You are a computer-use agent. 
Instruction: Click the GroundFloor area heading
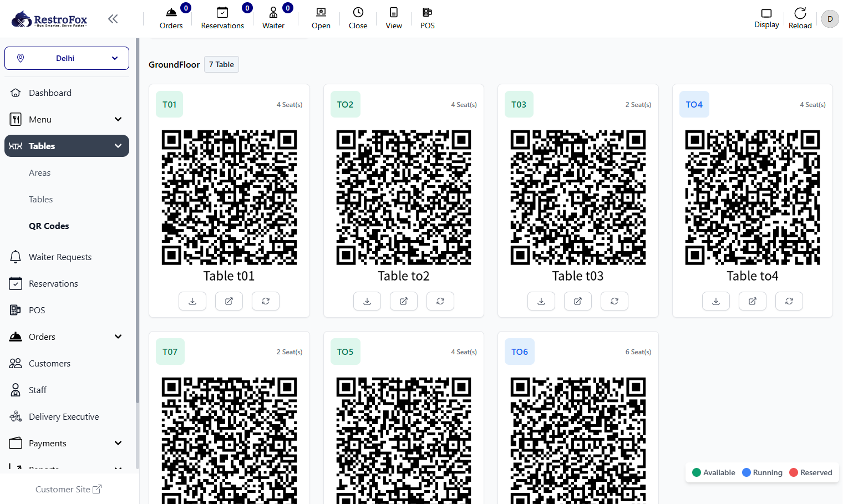(174, 64)
